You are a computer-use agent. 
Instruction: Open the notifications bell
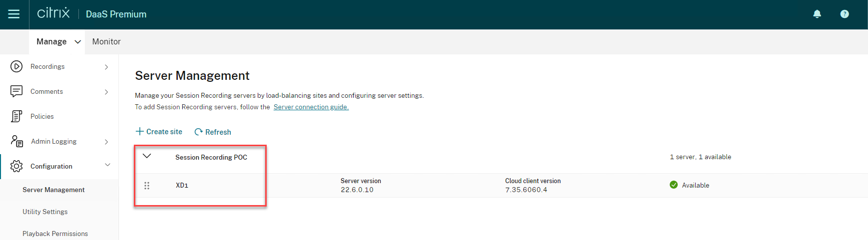click(x=817, y=14)
